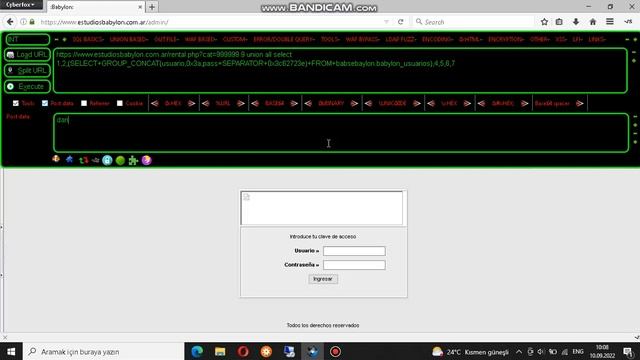Open the browser hamburger menu

pos(610,22)
